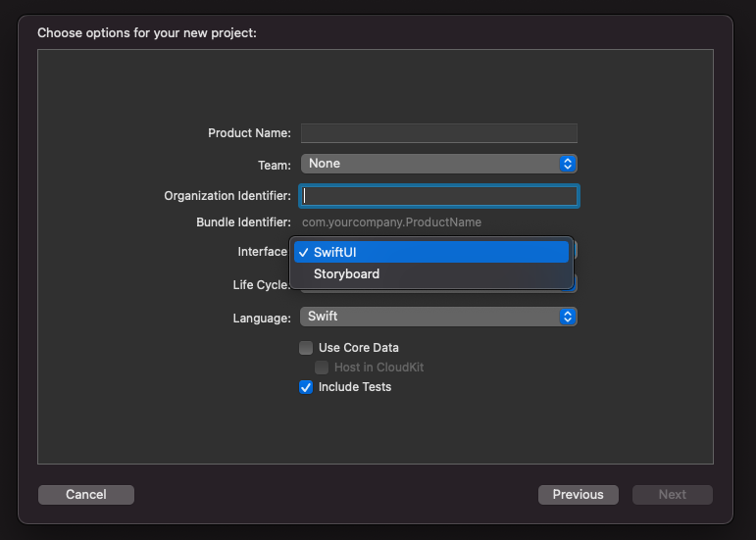
Task: Toggle the Host in CloudKit checkbox
Action: pyautogui.click(x=322, y=368)
